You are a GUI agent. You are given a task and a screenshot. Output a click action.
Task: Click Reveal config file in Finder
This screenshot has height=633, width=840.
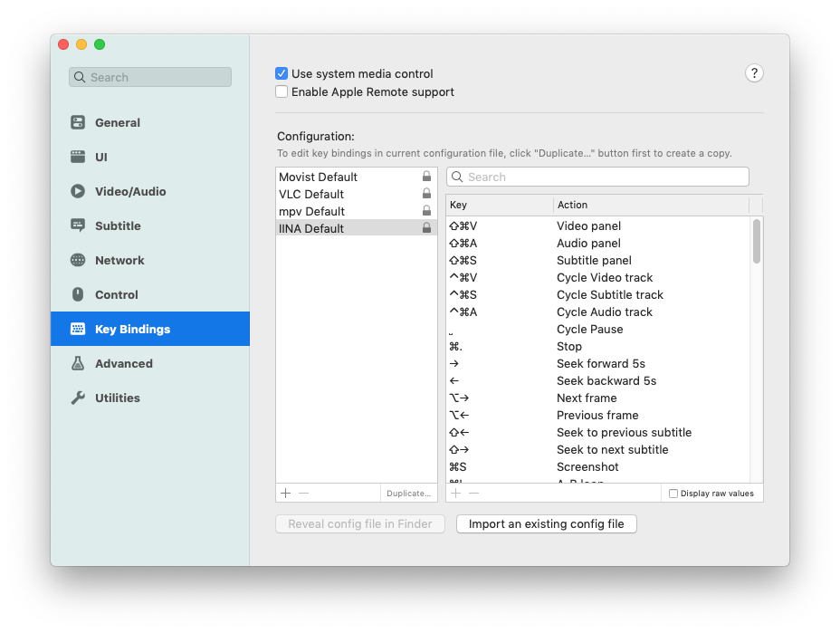(x=360, y=523)
